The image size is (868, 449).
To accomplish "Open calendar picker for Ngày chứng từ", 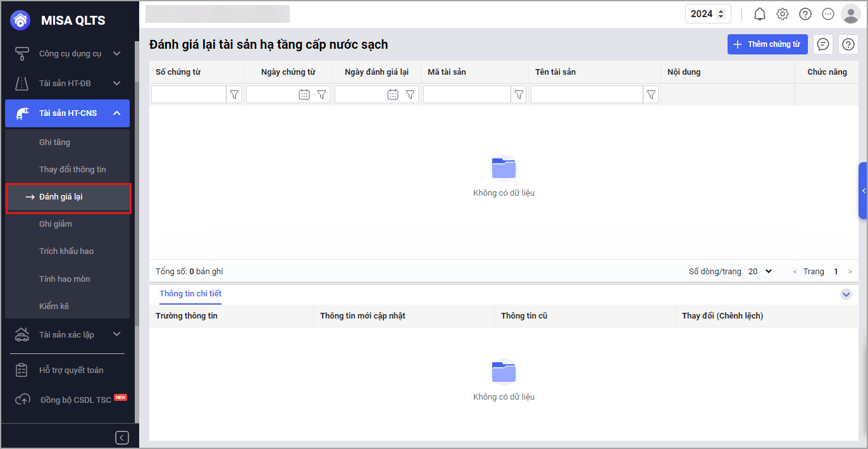I will (x=304, y=94).
